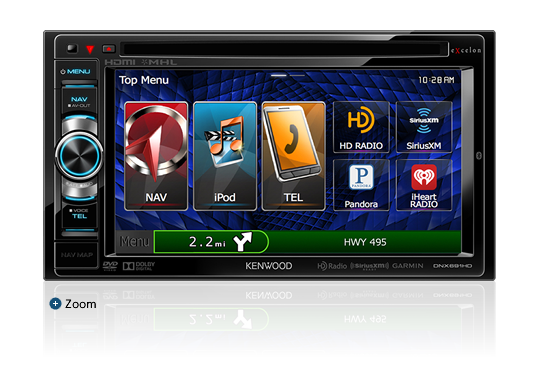Tap the on-screen Menu button
Image resolution: width=538 pixels, height=380 pixels.
134,242
